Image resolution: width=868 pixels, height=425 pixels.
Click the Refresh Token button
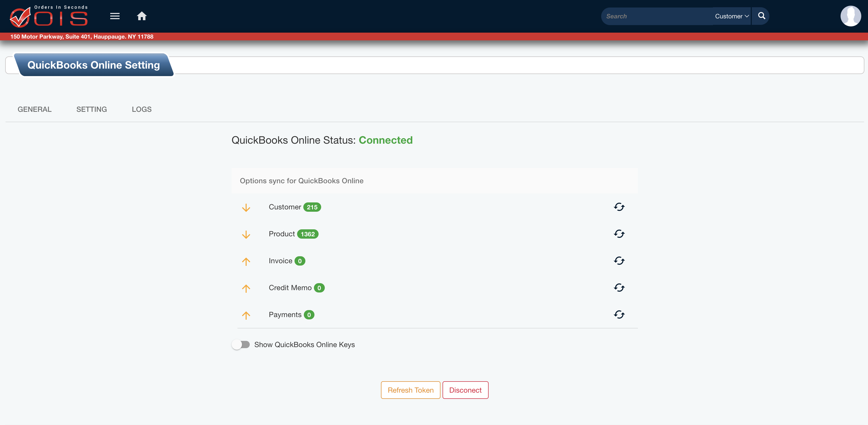pyautogui.click(x=410, y=390)
